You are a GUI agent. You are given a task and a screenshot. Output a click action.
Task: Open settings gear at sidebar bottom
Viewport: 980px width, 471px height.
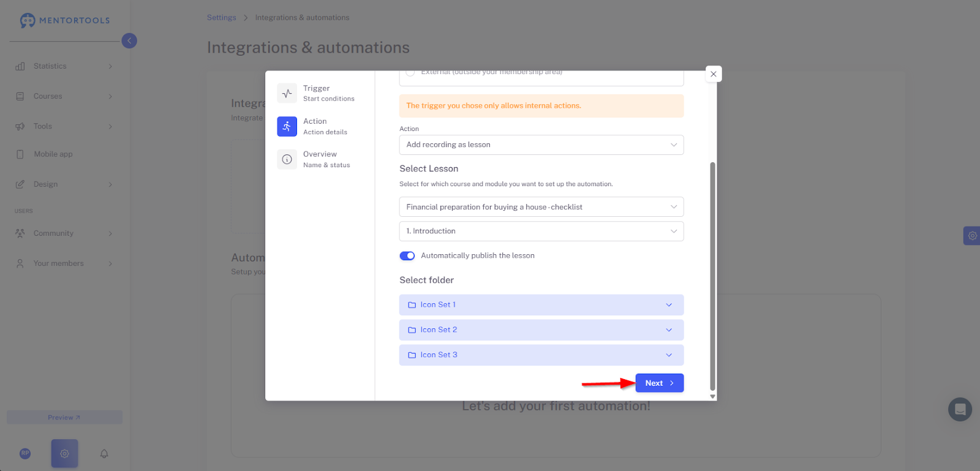coord(64,453)
